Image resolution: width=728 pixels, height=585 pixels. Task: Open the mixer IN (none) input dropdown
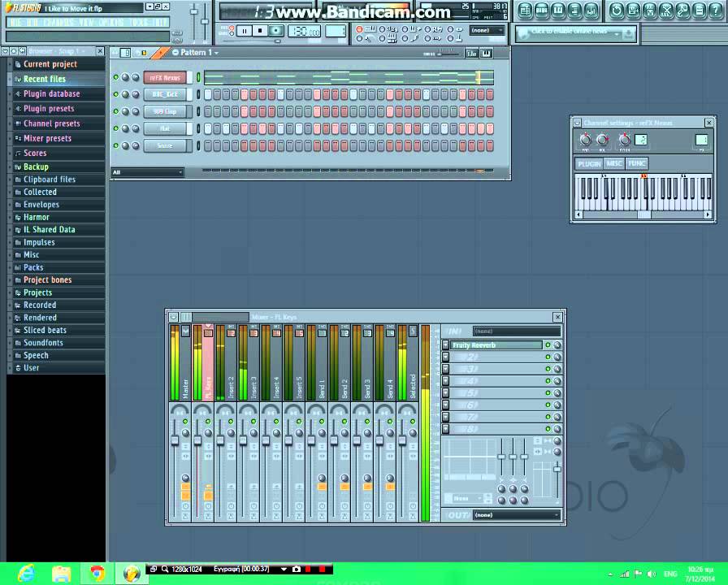(516, 331)
